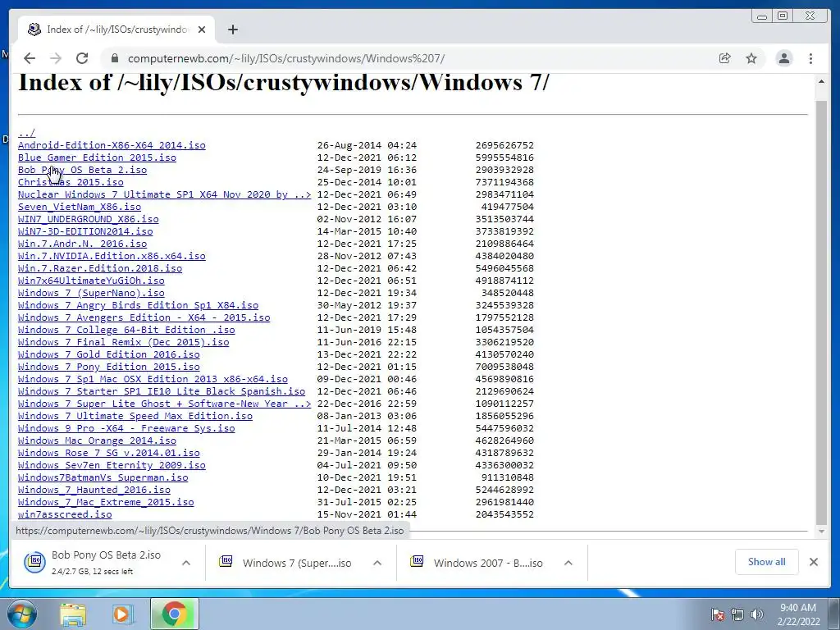Download Win.7.Andr.N._2016.iso
840x630 pixels.
coord(83,244)
